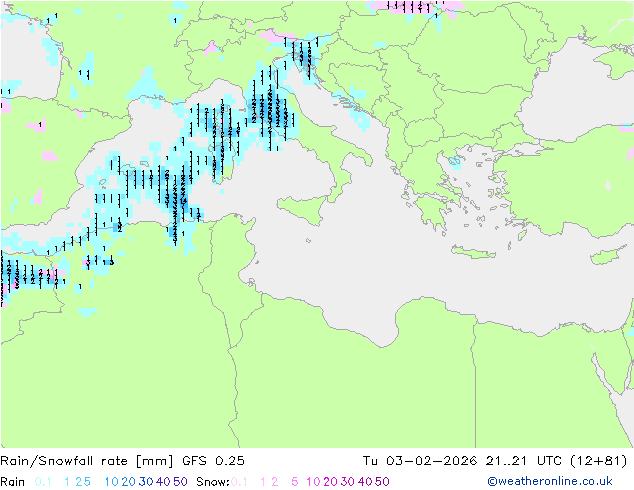This screenshot has width=634, height=490.
Task: Click the "Snow:" legend label
Action: coord(213,482)
